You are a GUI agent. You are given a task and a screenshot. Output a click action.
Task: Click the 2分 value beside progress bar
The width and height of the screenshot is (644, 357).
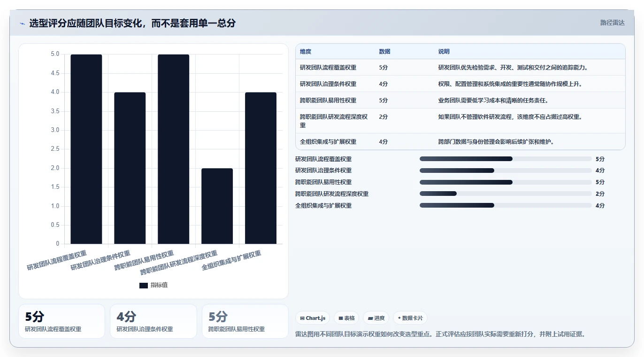600,194
